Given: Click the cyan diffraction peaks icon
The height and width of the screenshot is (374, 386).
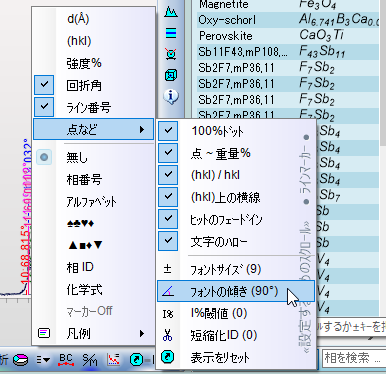Looking at the screenshot, I should click(171, 12).
